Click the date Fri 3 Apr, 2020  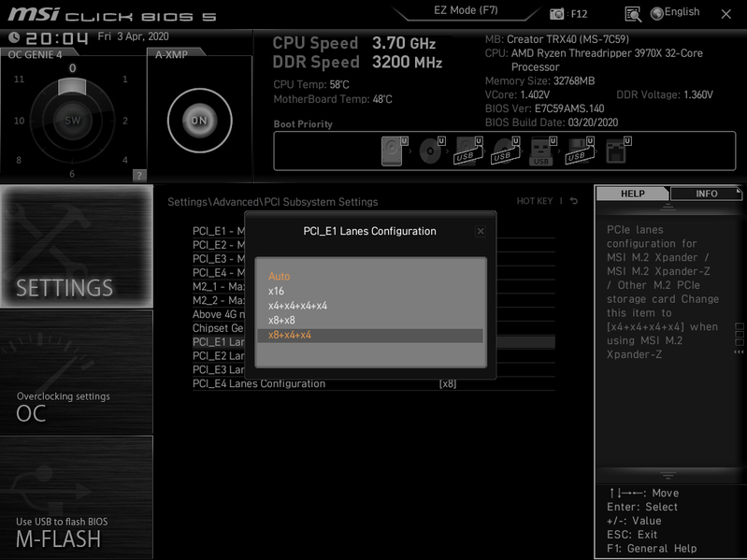click(x=133, y=36)
